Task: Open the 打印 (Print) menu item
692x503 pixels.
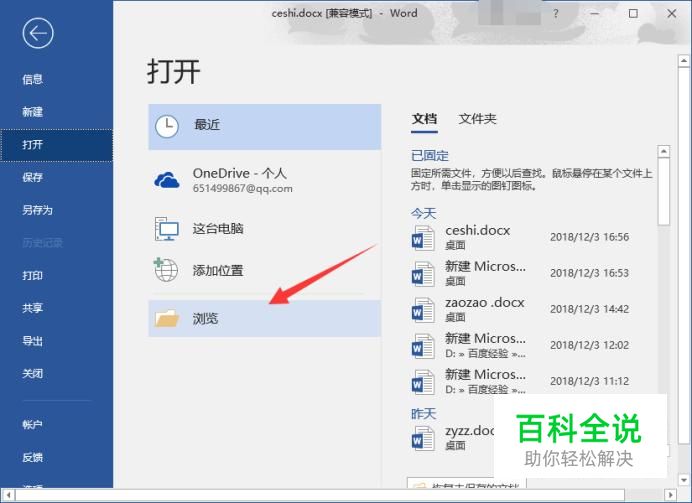Action: [x=56, y=276]
